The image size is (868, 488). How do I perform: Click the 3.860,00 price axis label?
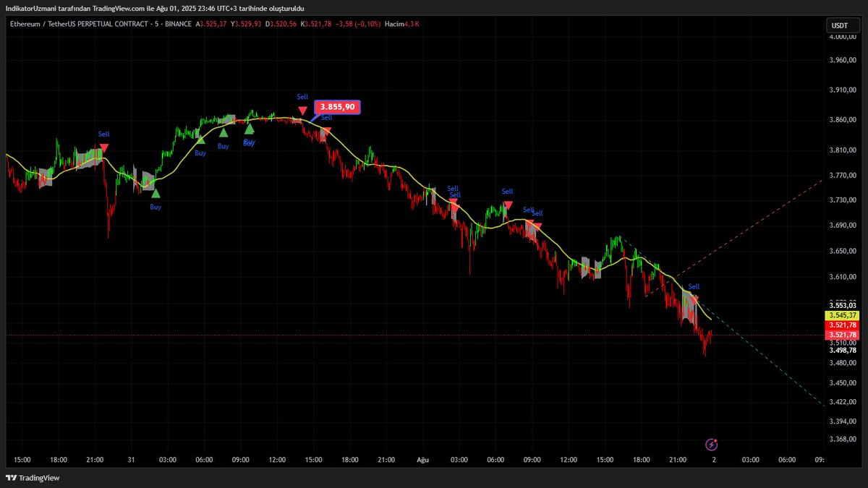(x=843, y=120)
